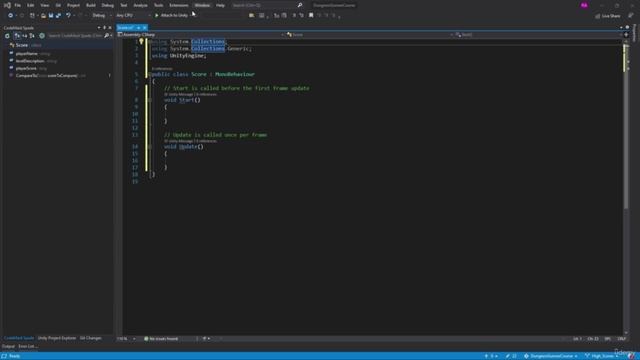The height and width of the screenshot is (360, 640).
Task: Collapse the Score class code block
Action: (x=150, y=74)
